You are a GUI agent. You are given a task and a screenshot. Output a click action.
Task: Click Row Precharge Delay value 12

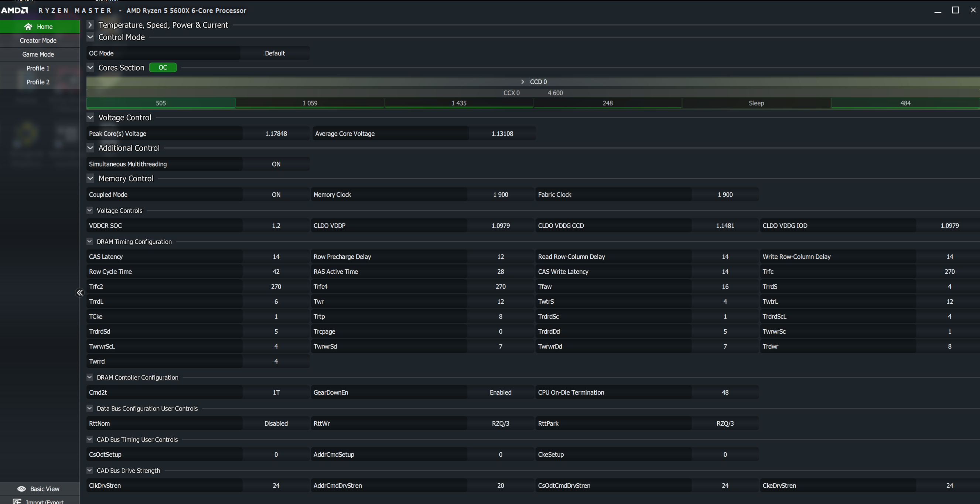501,256
